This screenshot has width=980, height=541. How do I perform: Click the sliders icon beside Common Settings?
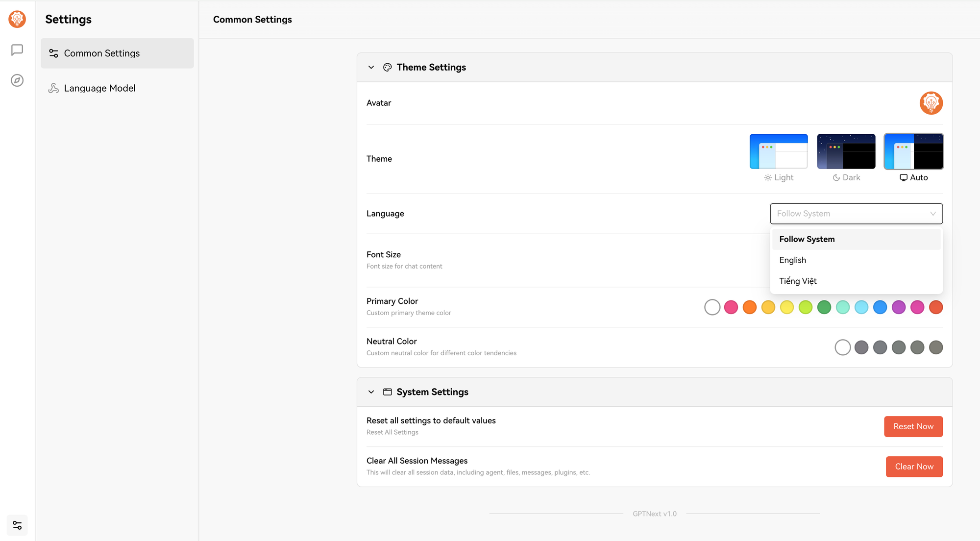pos(54,53)
